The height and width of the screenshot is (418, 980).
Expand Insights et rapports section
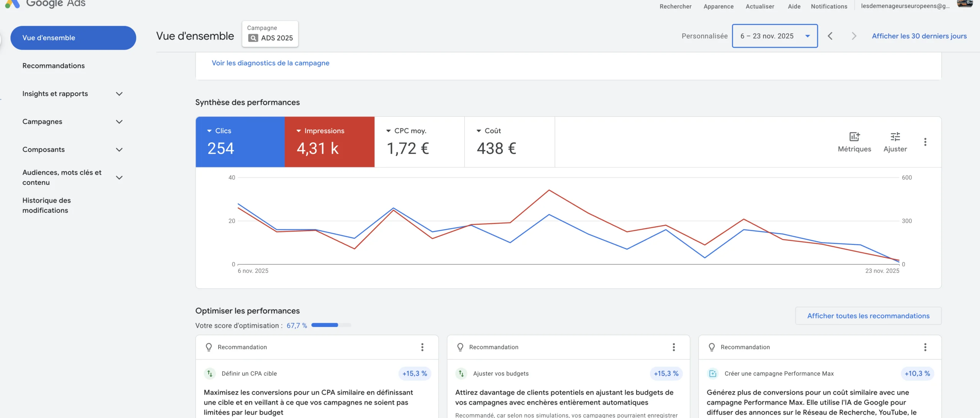(119, 94)
